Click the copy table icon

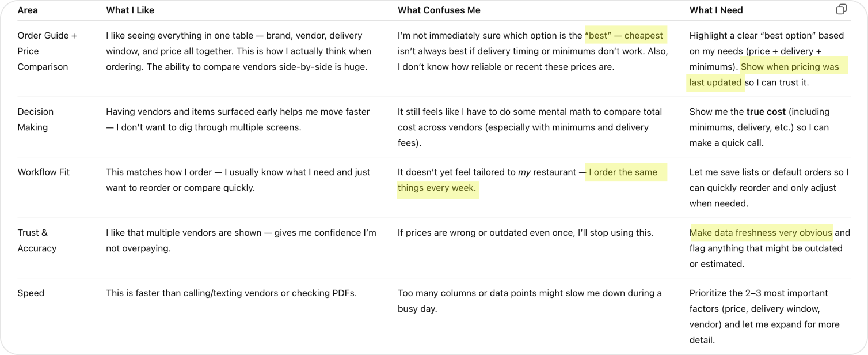click(841, 9)
